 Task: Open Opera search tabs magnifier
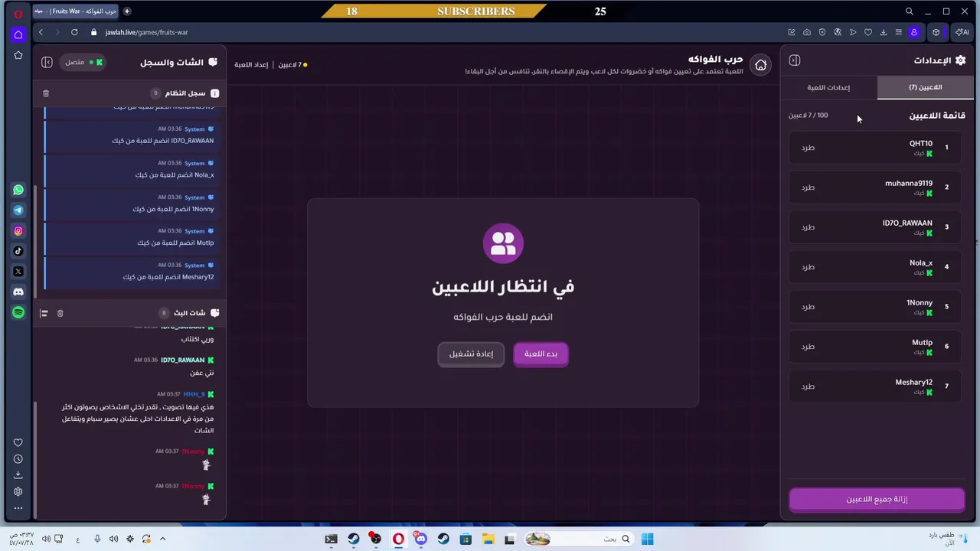pyautogui.click(x=910, y=11)
